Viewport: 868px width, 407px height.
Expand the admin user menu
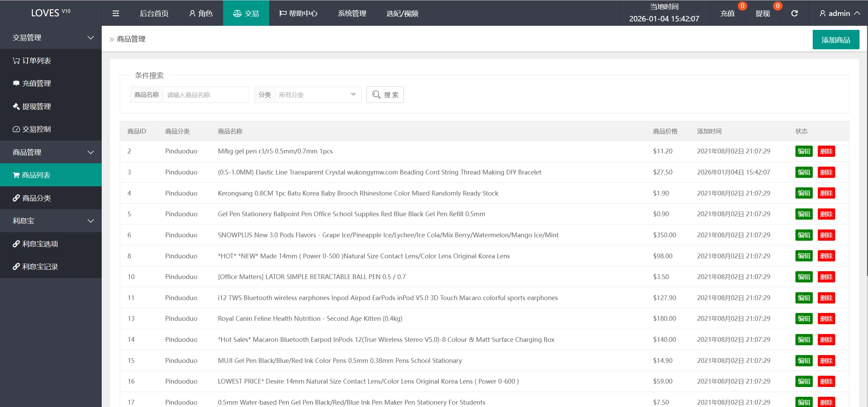click(840, 14)
